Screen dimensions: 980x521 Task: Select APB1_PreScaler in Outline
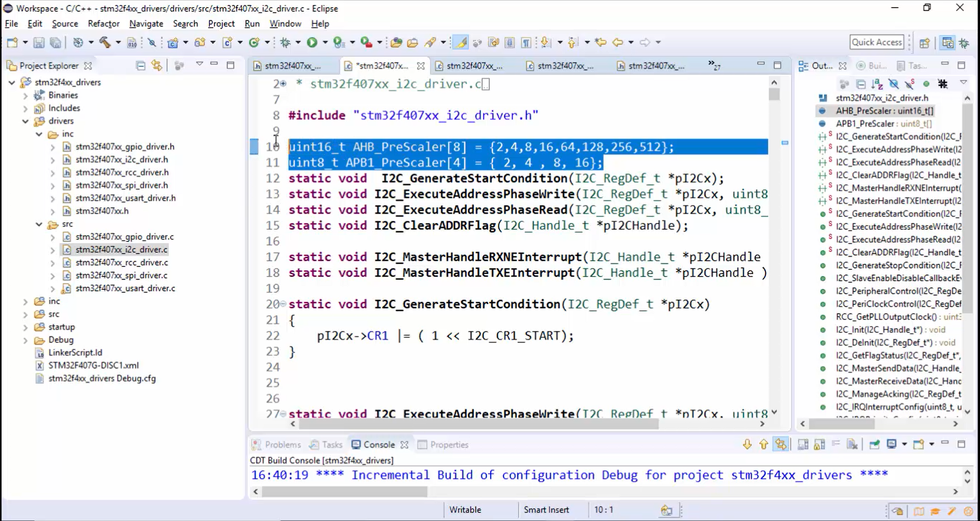pos(883,123)
